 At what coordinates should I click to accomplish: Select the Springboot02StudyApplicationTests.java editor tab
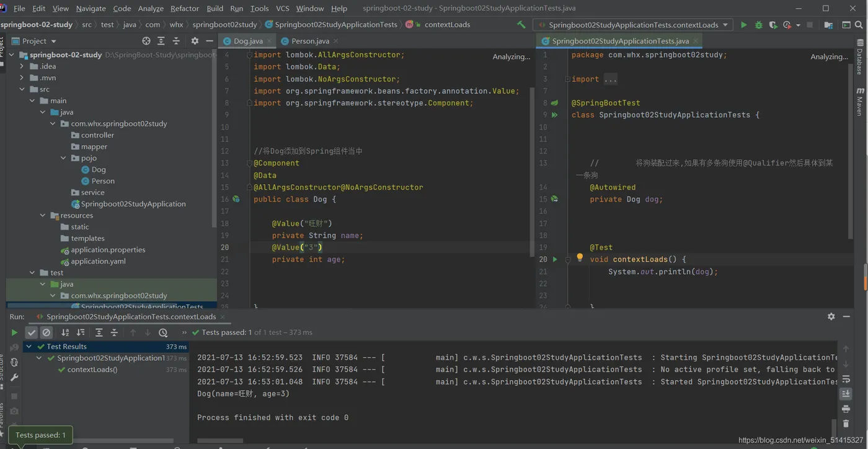click(x=620, y=41)
